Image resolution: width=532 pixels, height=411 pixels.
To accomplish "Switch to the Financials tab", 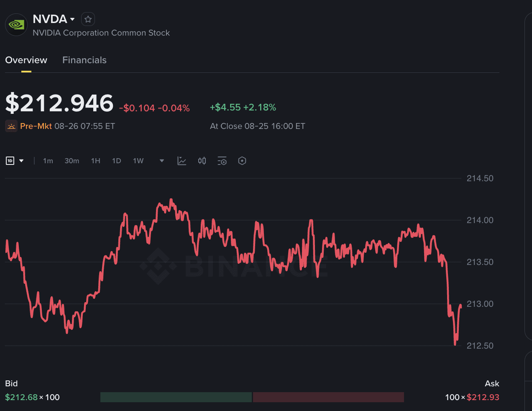I will [84, 60].
